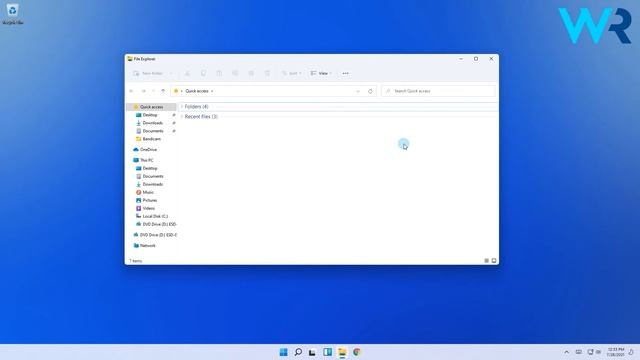Click the Rename icon in the toolbar
This screenshot has width=640, height=360.
click(235, 73)
